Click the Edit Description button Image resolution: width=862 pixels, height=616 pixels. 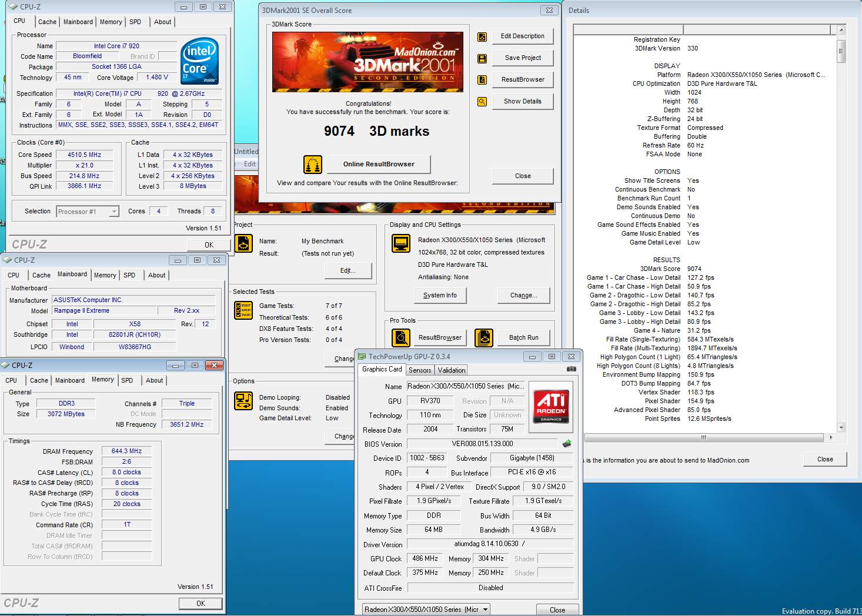tap(523, 36)
